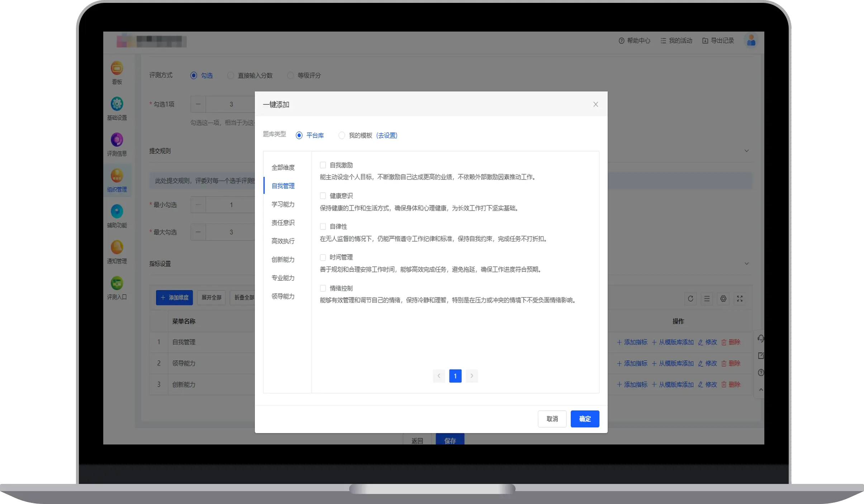The image size is (864, 504).
Task: Open the 去设置 link
Action: [387, 135]
